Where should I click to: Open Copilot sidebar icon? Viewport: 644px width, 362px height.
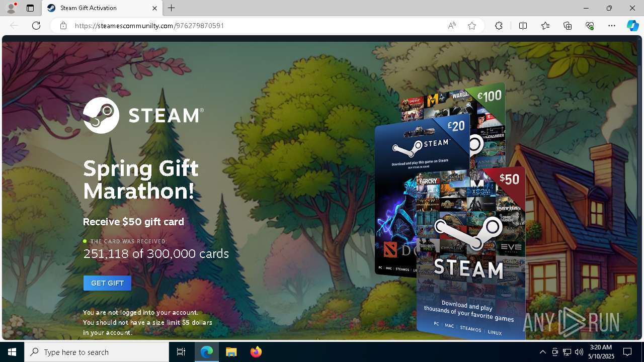(x=632, y=26)
